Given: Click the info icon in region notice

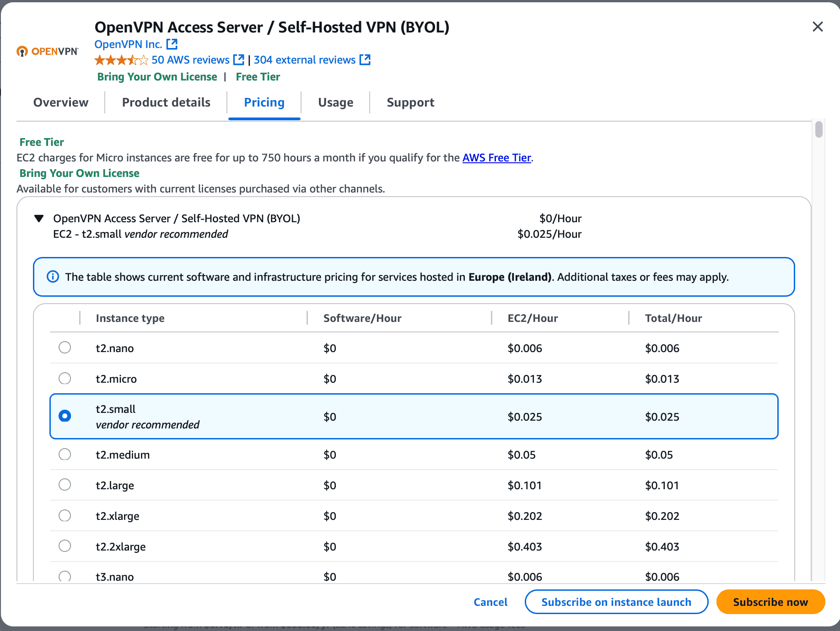Looking at the screenshot, I should click(53, 277).
